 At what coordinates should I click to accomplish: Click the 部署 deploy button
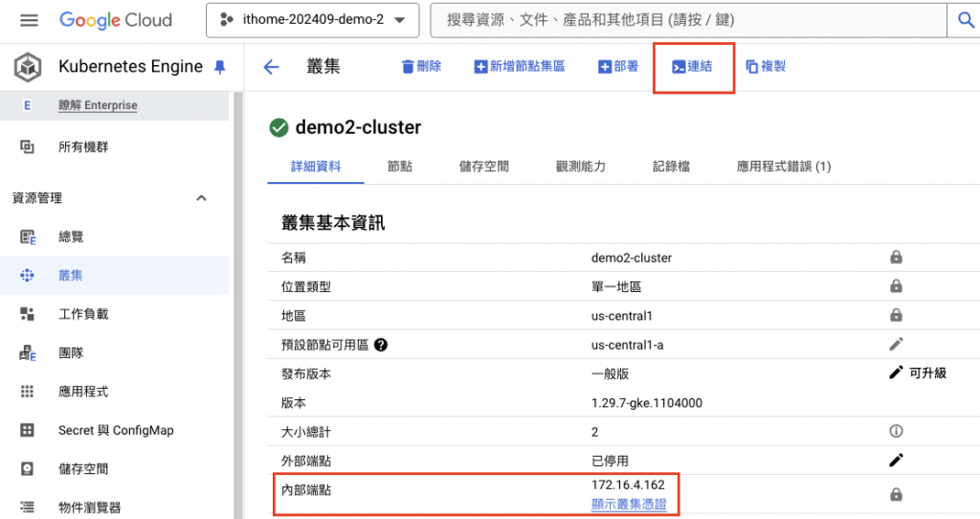(618, 66)
